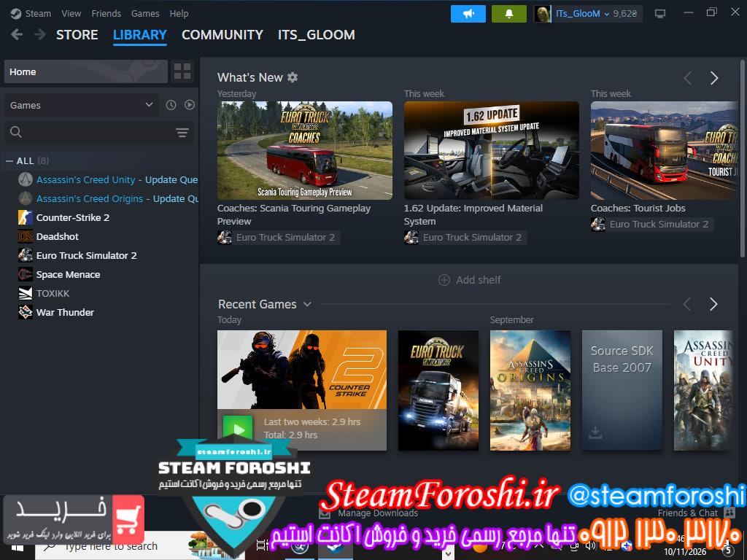Click the user avatar picture
Screen dimensions: 747x560
(543, 14)
